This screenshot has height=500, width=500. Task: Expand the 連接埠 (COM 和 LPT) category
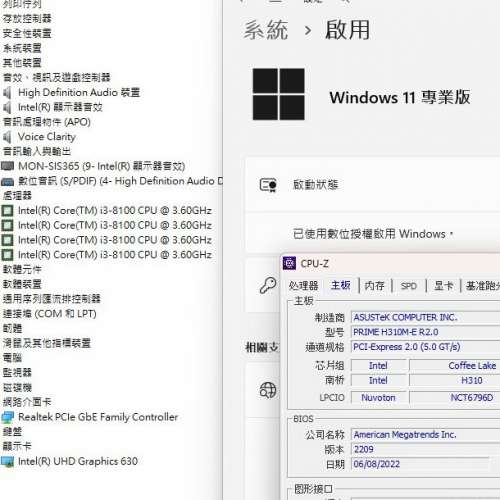click(x=50, y=314)
